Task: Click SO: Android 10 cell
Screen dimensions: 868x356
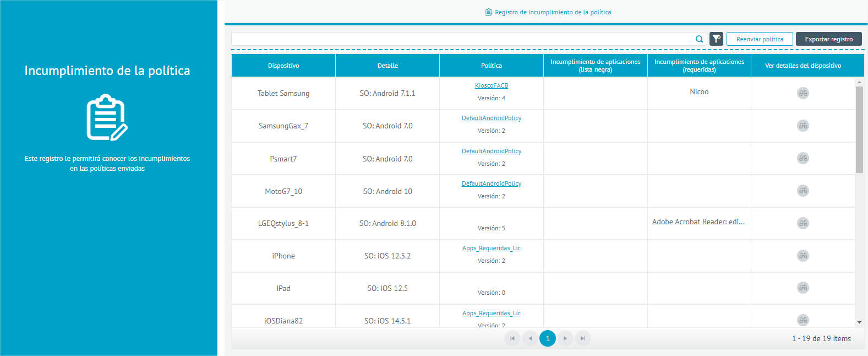Action: tap(387, 191)
